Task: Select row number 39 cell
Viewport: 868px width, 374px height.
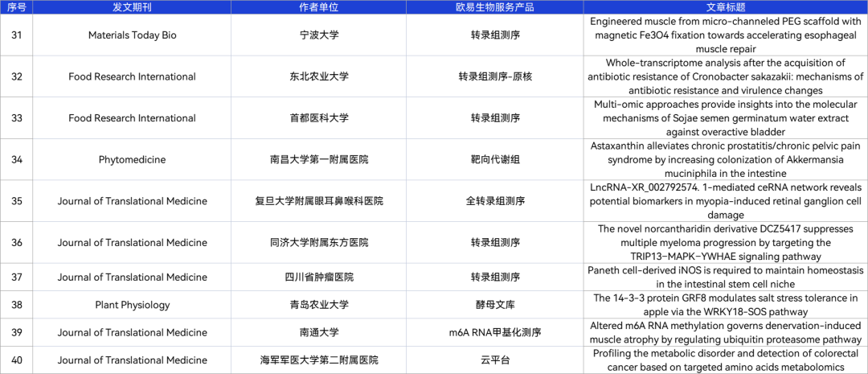Action: 17,332
